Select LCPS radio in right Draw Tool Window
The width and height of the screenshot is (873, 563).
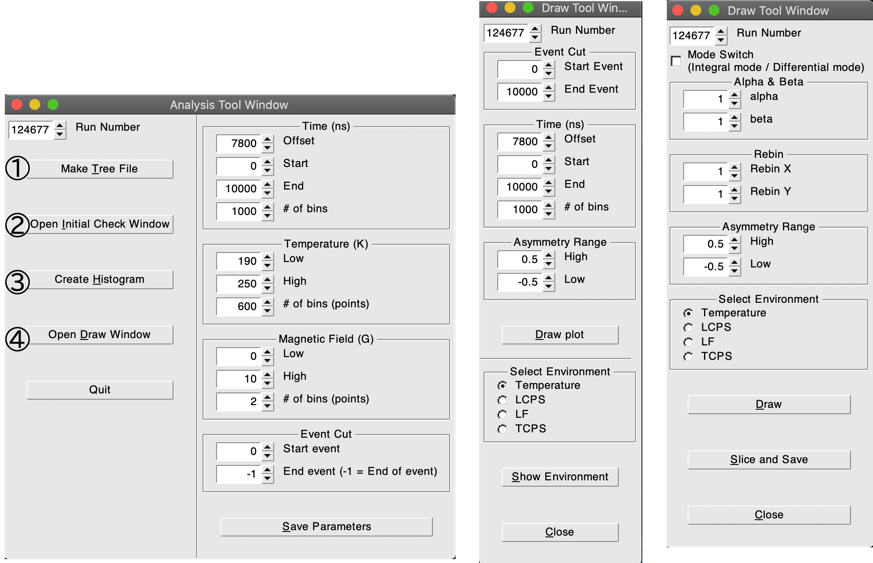pyautogui.click(x=688, y=327)
